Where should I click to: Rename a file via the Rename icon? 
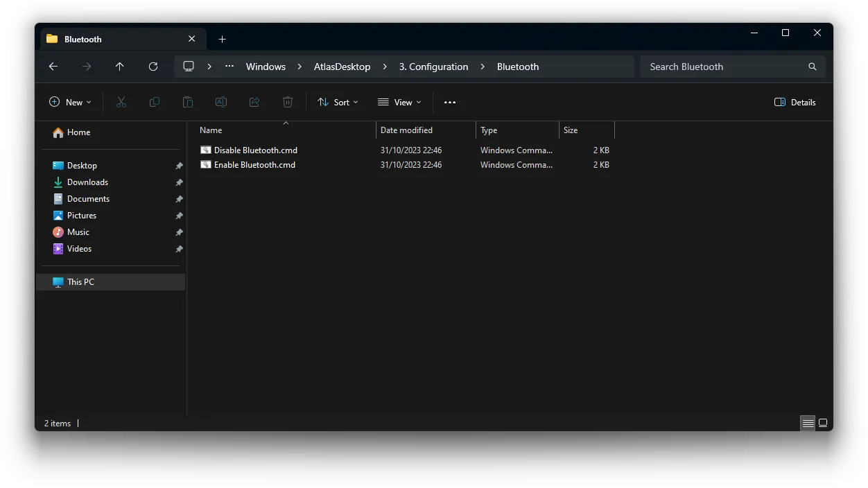(x=221, y=102)
